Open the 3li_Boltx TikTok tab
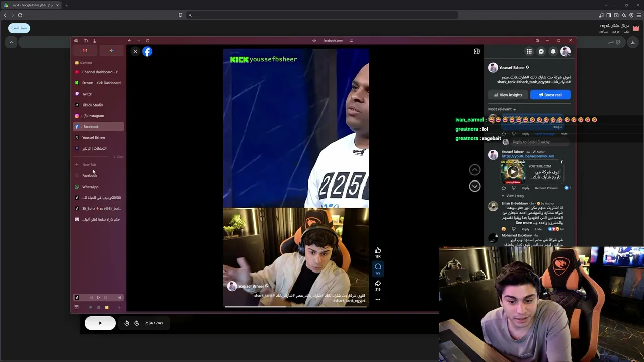Screen dimensions: 644x362 [x=99, y=208]
